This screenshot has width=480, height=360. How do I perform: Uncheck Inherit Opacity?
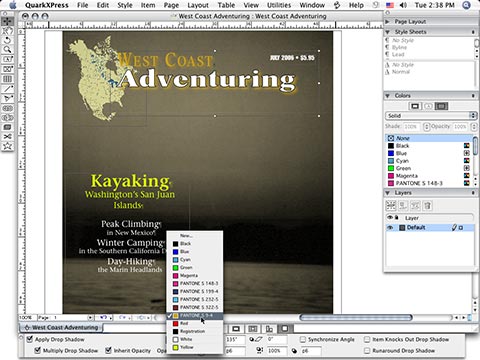pos(108,350)
